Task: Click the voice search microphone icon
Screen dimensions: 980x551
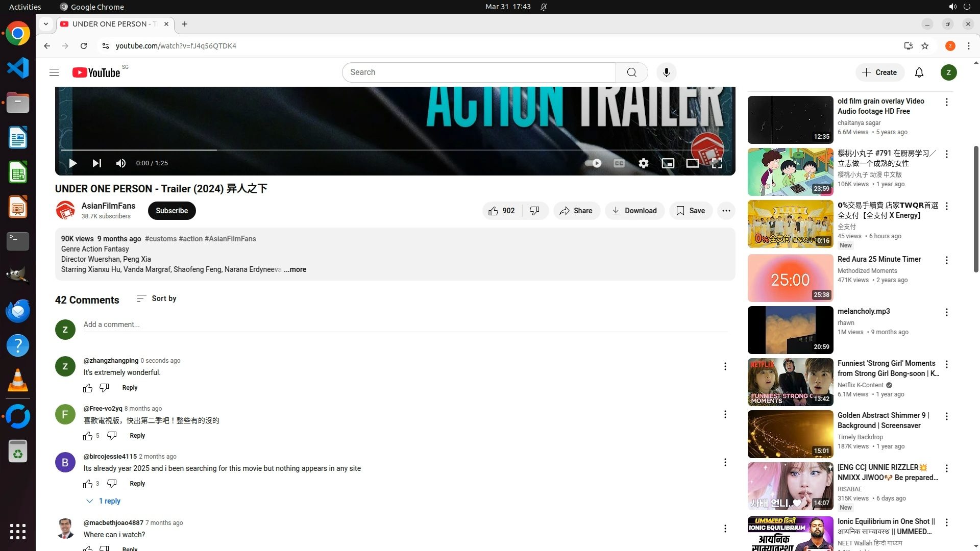Action: pyautogui.click(x=666, y=72)
